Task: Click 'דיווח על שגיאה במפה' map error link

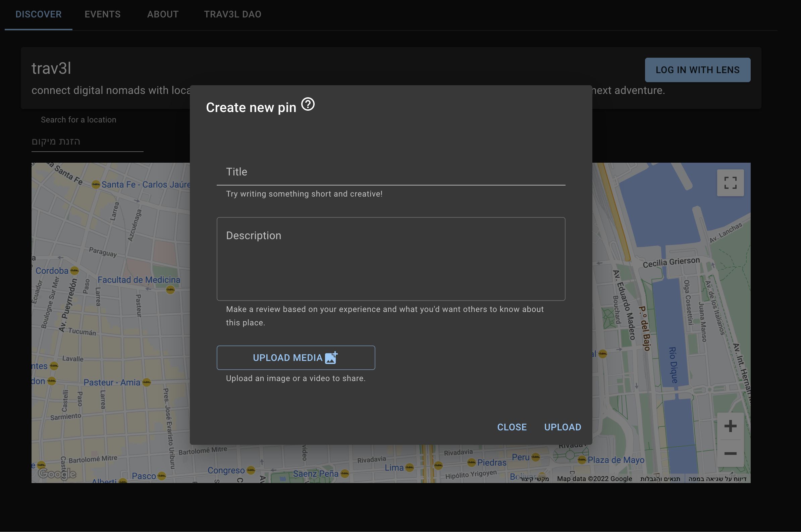Action: point(717,479)
